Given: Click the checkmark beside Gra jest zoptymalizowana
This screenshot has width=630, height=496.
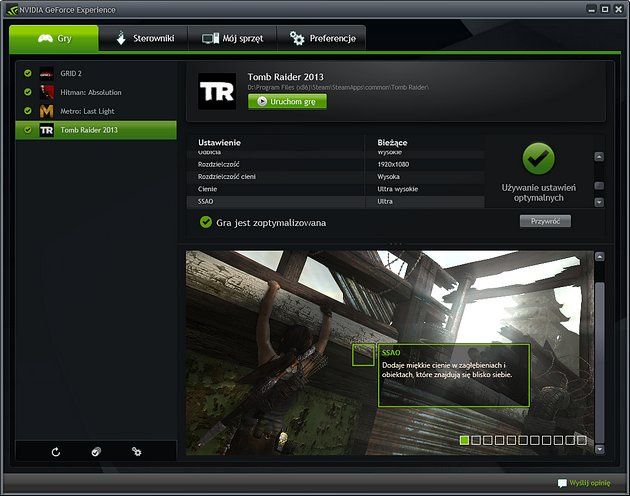Looking at the screenshot, I should coord(206,222).
